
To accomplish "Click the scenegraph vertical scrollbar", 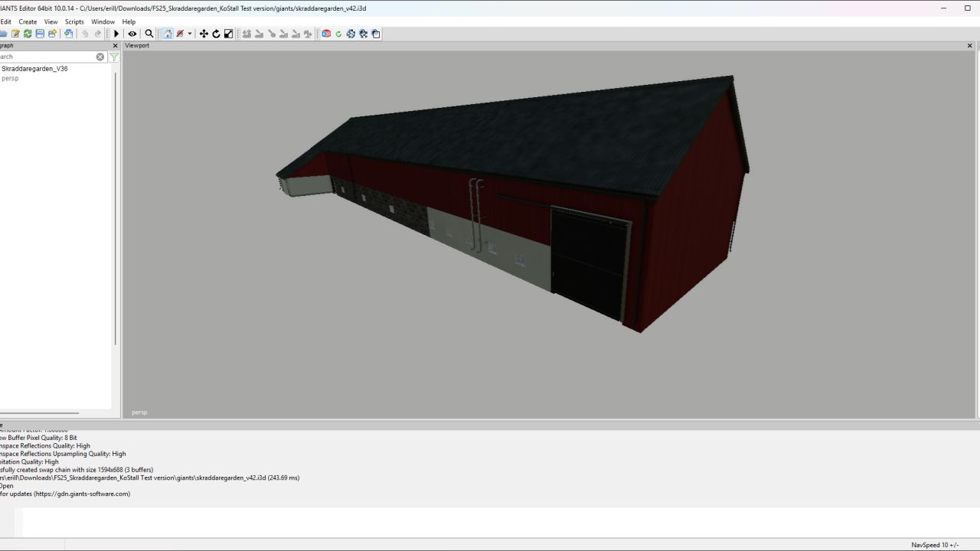I will pos(116,208).
